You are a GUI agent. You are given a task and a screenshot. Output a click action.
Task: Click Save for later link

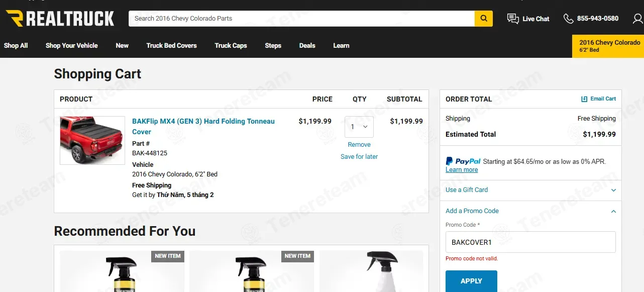pos(359,157)
